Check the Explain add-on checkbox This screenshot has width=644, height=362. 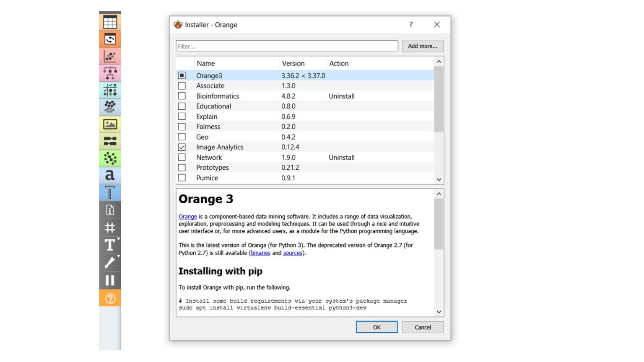pos(182,116)
